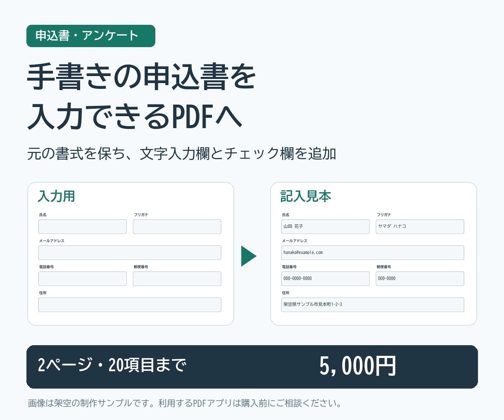Click the 住所 label in the 入力用 card

tap(43, 293)
